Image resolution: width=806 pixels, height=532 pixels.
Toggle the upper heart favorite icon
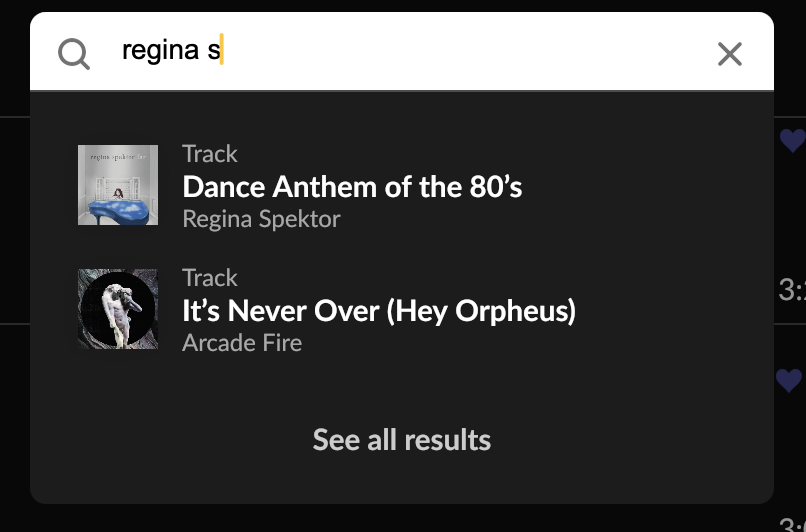coord(792,140)
